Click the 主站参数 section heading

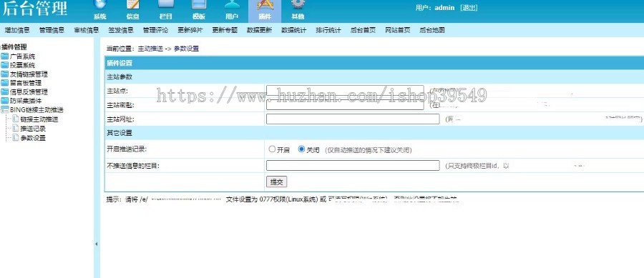119,76
